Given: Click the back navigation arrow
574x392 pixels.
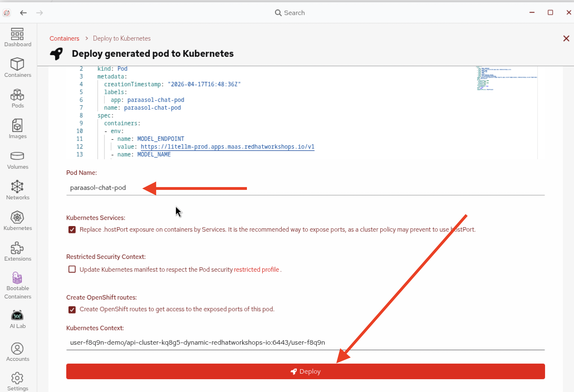Looking at the screenshot, I should (23, 13).
